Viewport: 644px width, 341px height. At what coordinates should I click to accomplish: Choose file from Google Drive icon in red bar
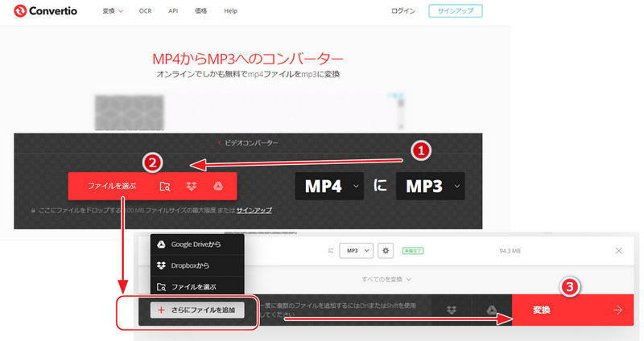217,187
